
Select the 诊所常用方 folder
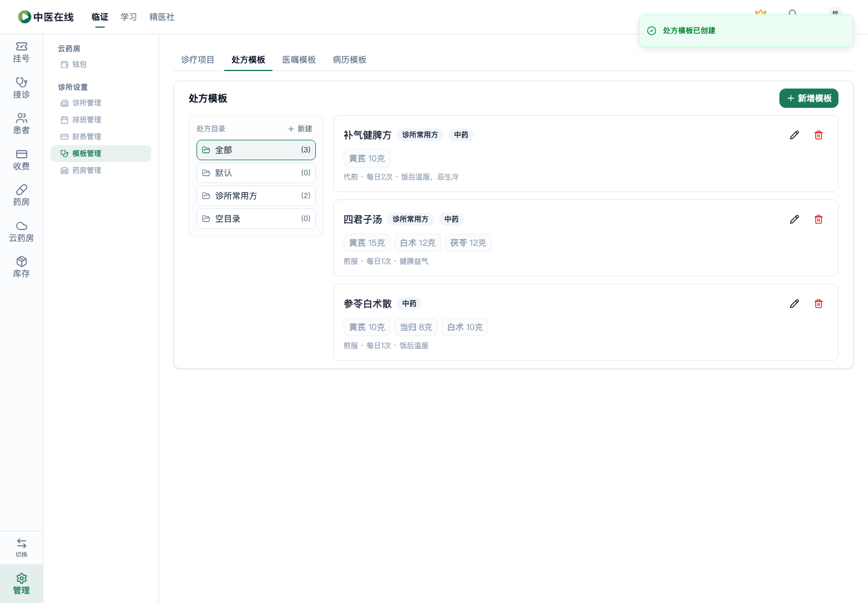pos(256,196)
